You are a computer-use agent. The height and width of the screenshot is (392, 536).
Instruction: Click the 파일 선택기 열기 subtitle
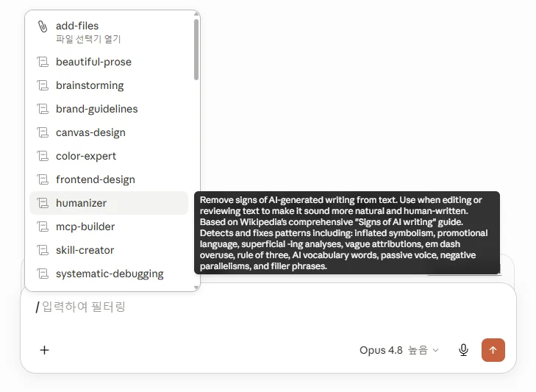point(88,39)
